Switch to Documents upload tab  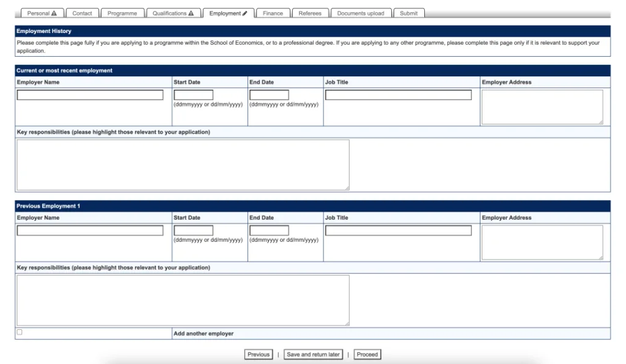[361, 13]
